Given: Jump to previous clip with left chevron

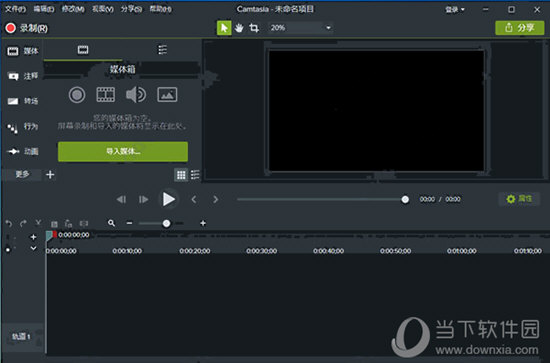Looking at the screenshot, I should [194, 199].
